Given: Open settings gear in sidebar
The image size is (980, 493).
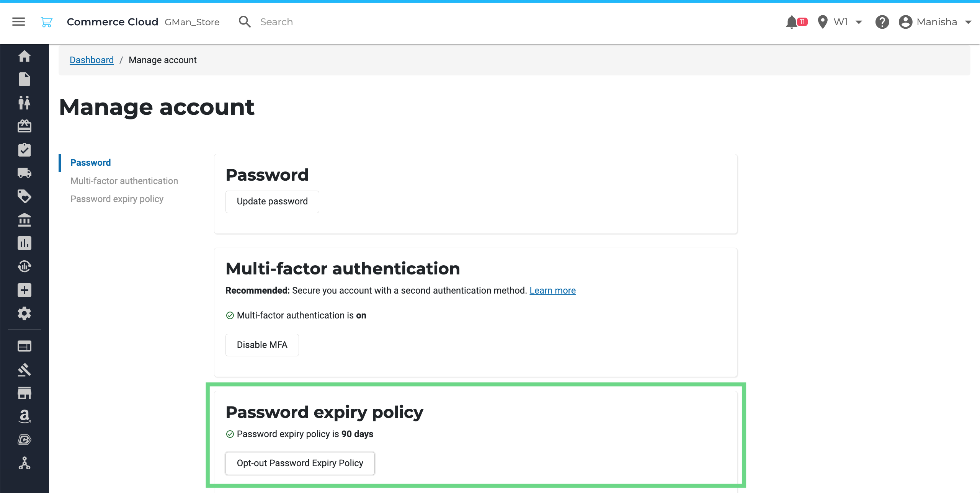Looking at the screenshot, I should point(24,313).
